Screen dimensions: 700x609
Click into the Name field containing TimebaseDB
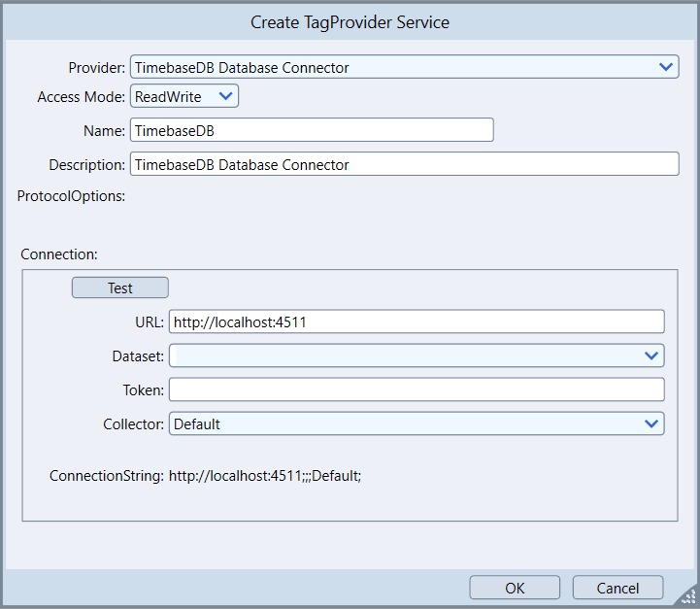coord(312,130)
